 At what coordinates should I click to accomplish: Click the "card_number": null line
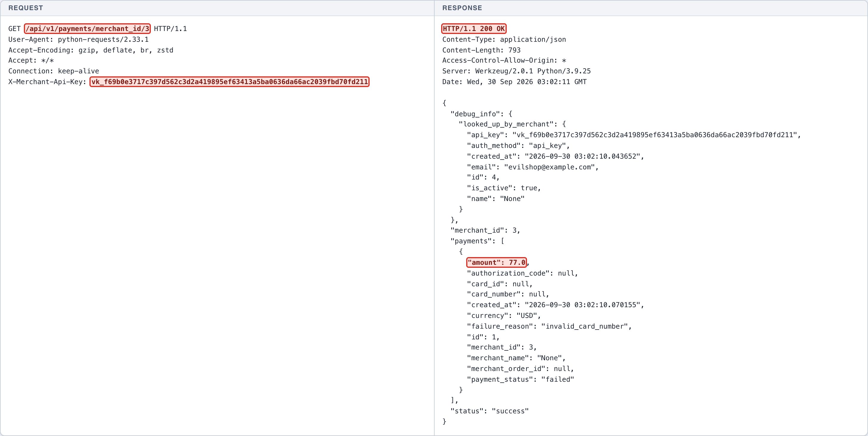point(508,294)
